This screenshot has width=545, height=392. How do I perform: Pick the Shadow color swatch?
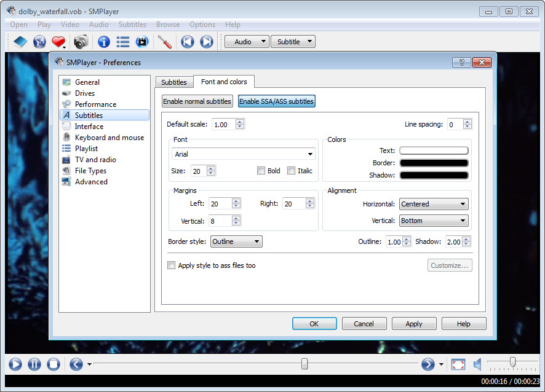tap(434, 175)
